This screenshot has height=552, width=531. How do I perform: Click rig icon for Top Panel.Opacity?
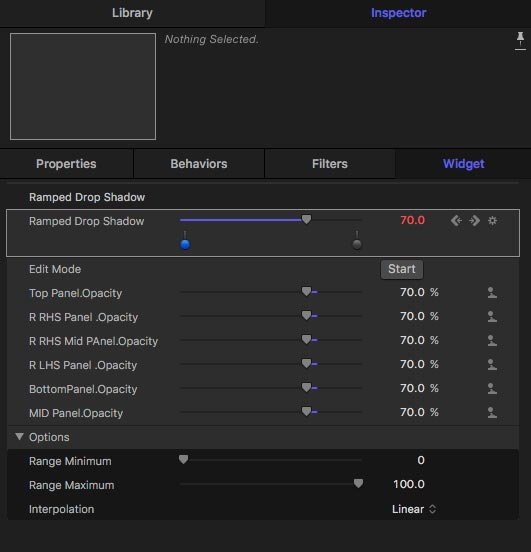[492, 293]
